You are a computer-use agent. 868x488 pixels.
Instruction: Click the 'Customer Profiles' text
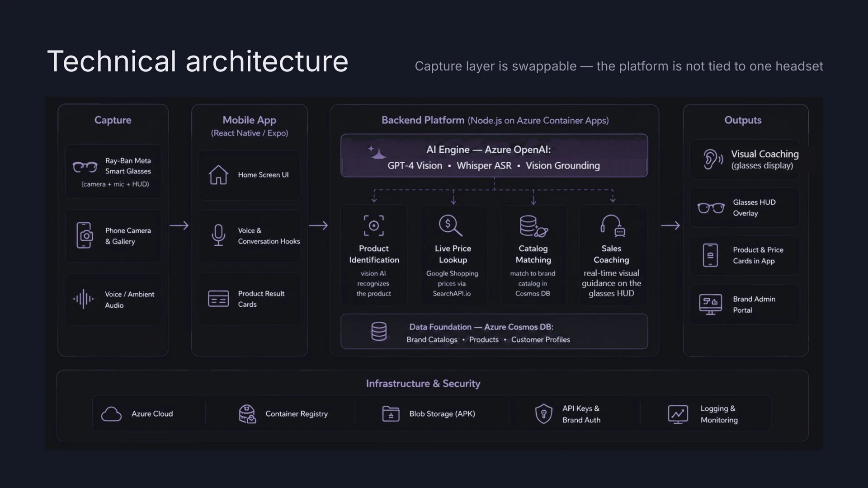(540, 340)
